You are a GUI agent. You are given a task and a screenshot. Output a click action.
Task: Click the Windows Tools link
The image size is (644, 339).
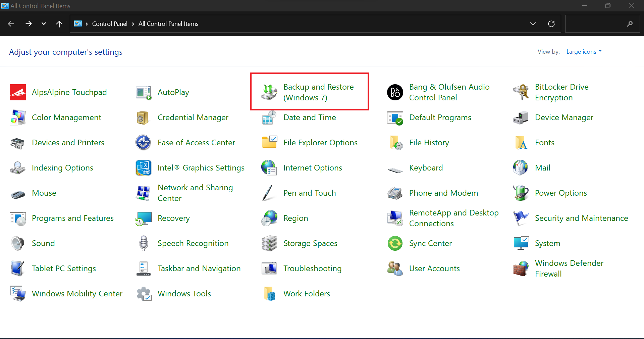click(184, 294)
